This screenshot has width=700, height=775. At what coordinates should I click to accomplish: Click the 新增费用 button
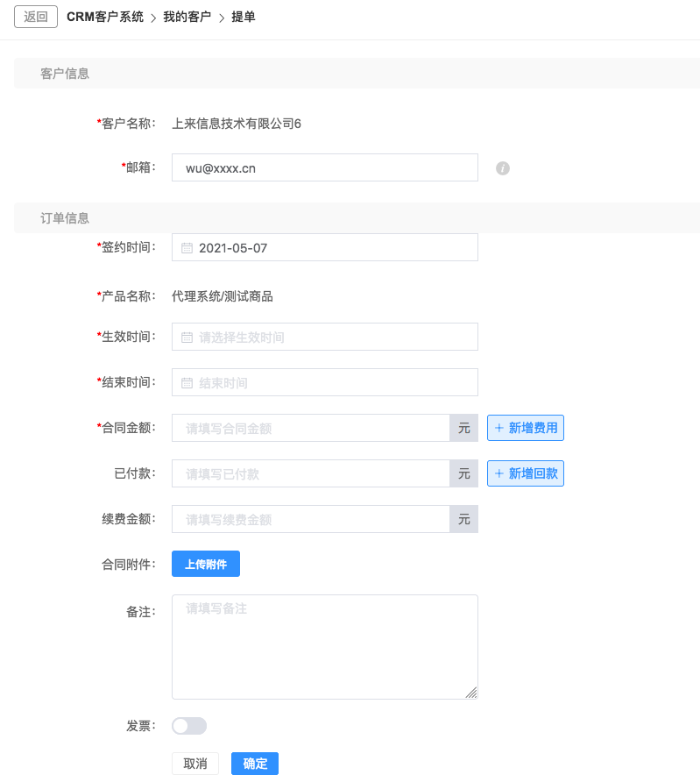tap(525, 428)
